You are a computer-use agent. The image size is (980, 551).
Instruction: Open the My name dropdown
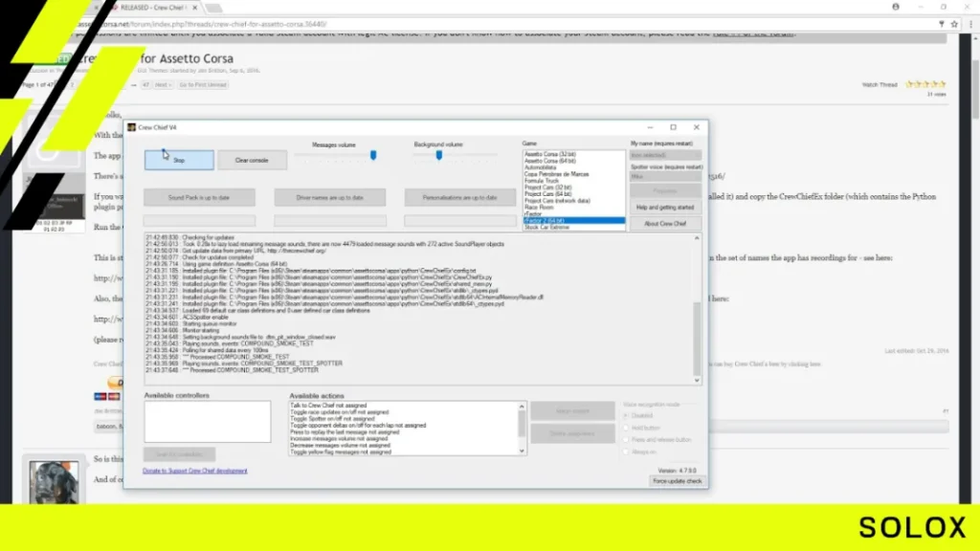[665, 155]
